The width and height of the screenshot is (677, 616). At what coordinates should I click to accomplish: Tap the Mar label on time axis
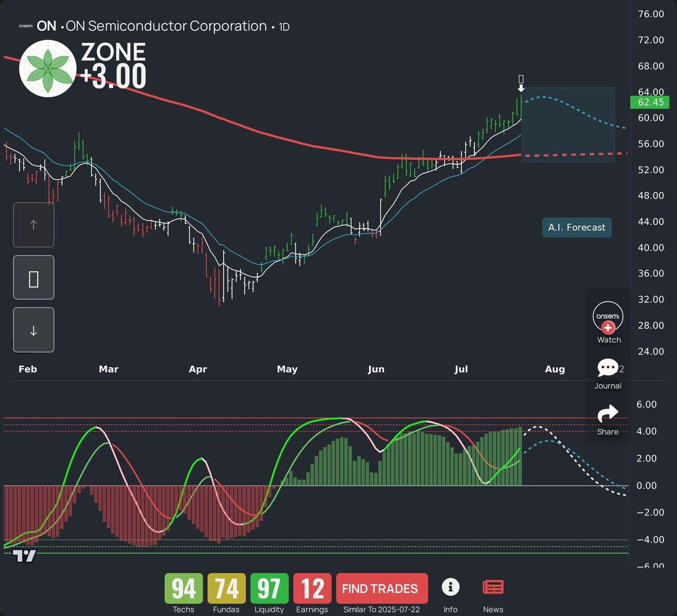pyautogui.click(x=108, y=369)
